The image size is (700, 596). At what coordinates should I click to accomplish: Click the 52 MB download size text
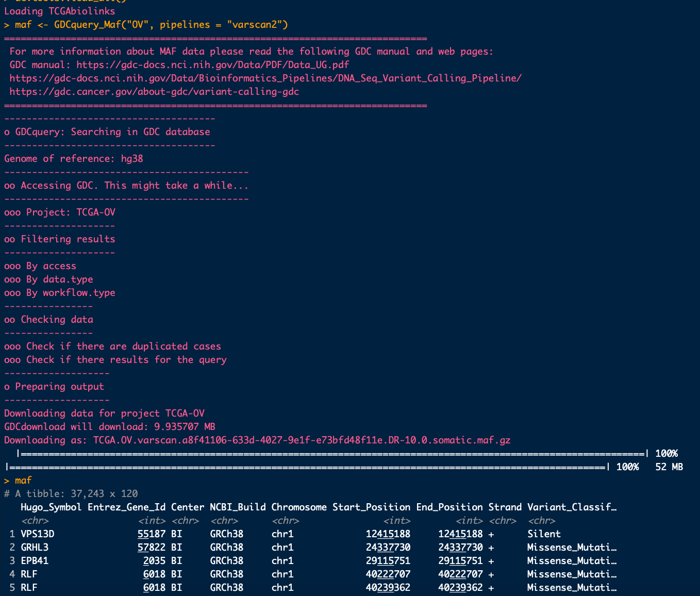[669, 467]
